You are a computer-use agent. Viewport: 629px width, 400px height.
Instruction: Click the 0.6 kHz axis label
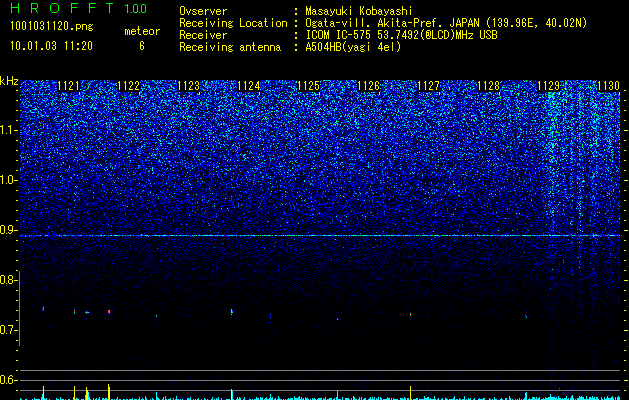point(9,380)
